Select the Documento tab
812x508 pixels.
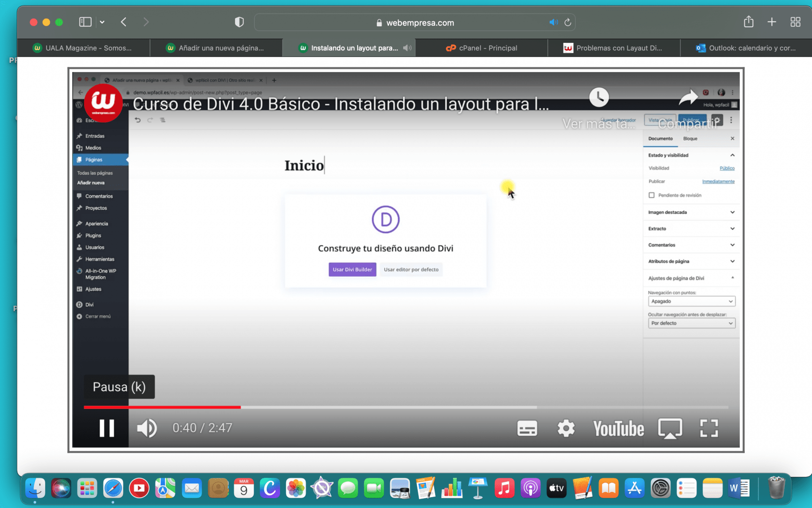coord(660,139)
